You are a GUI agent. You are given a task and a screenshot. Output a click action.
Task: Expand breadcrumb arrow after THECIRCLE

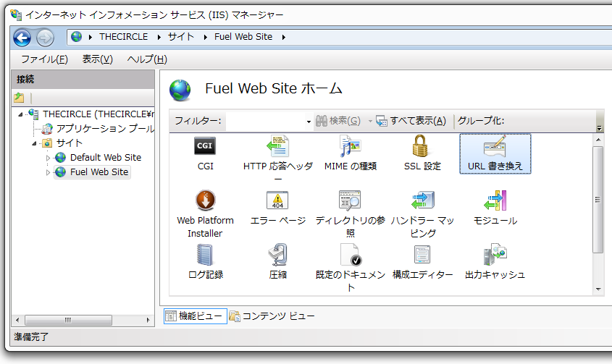pyautogui.click(x=159, y=37)
